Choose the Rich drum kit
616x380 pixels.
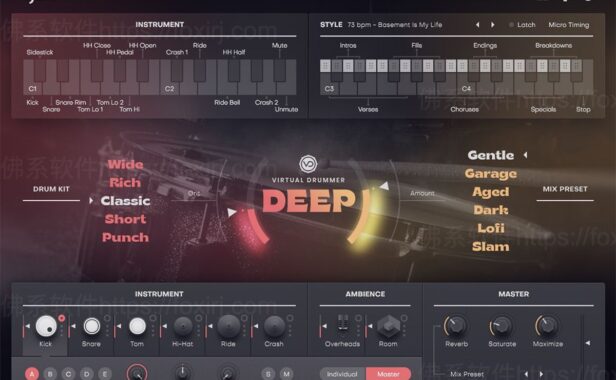point(125,182)
